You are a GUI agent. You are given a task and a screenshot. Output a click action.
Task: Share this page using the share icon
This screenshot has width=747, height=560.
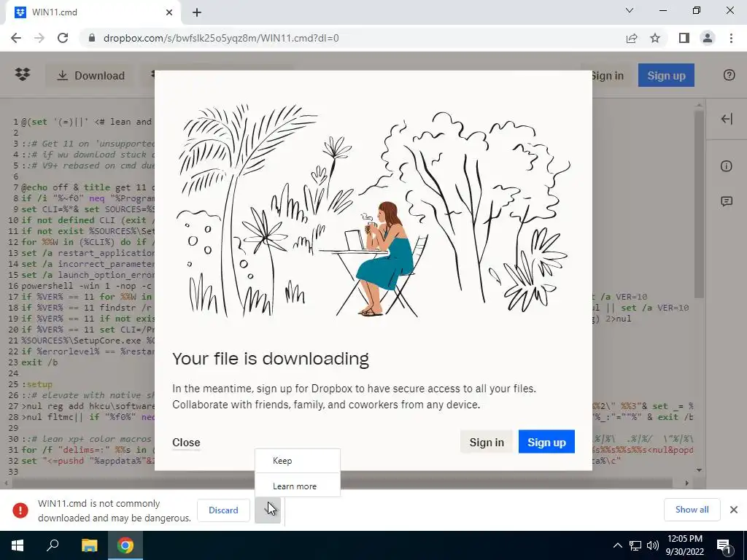pyautogui.click(x=632, y=38)
